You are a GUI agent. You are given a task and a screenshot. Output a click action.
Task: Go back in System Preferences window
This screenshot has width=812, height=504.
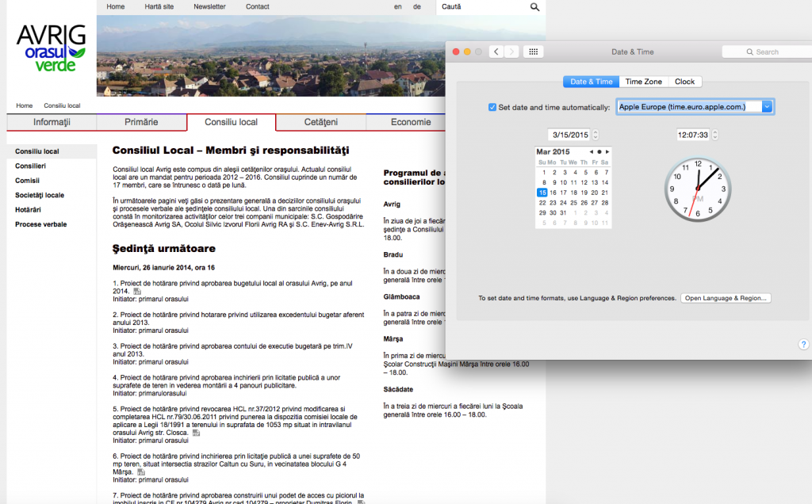(496, 52)
